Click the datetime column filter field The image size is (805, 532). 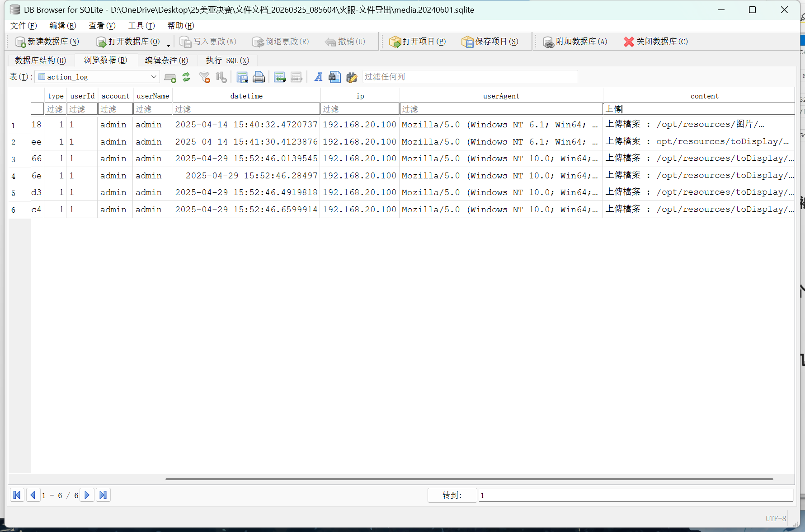click(x=246, y=109)
